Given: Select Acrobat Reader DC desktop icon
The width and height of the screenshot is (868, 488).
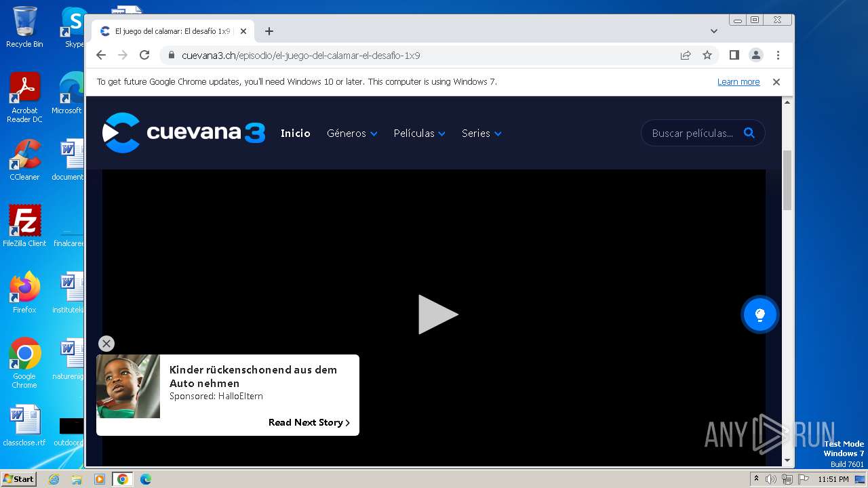Looking at the screenshot, I should coord(24,98).
